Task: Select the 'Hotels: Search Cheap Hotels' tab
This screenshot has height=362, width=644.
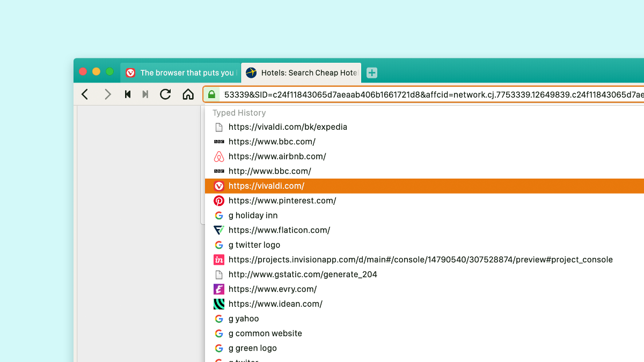Action: tap(301, 73)
